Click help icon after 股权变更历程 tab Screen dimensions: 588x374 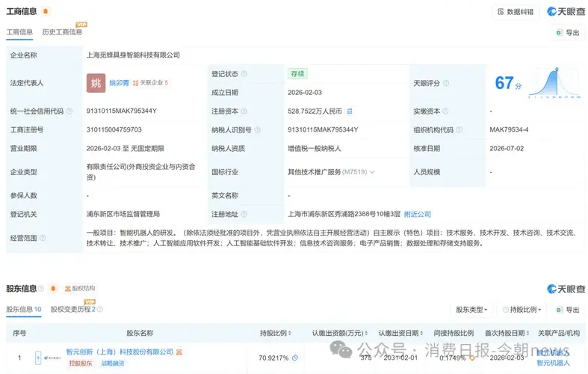(x=100, y=309)
